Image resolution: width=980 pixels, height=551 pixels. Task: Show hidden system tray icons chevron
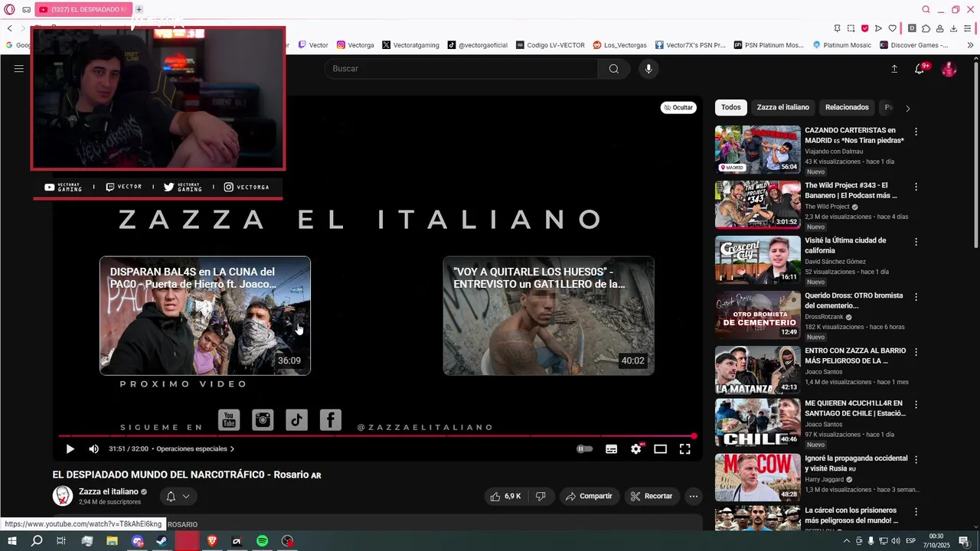pyautogui.click(x=847, y=541)
